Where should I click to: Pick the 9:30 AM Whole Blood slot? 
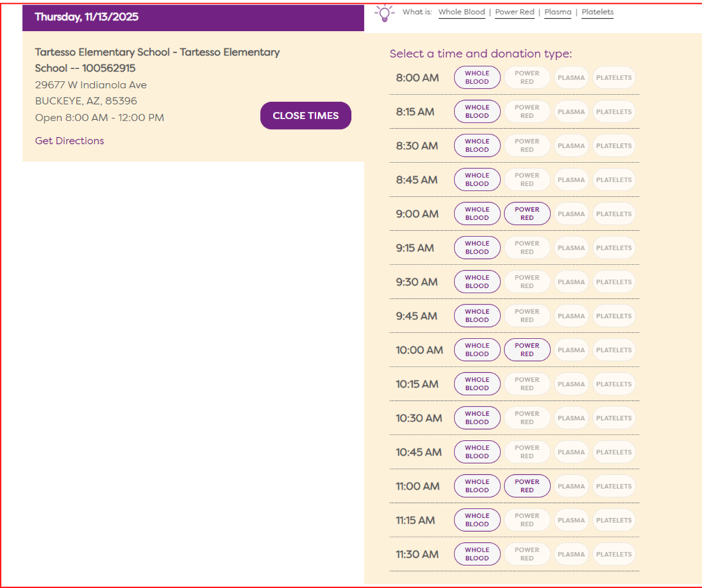[x=477, y=282]
